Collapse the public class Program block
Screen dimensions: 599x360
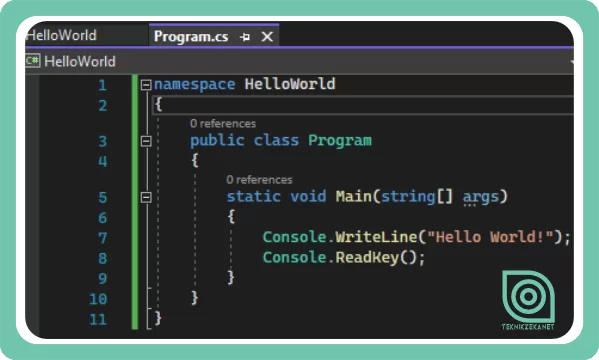tap(146, 141)
